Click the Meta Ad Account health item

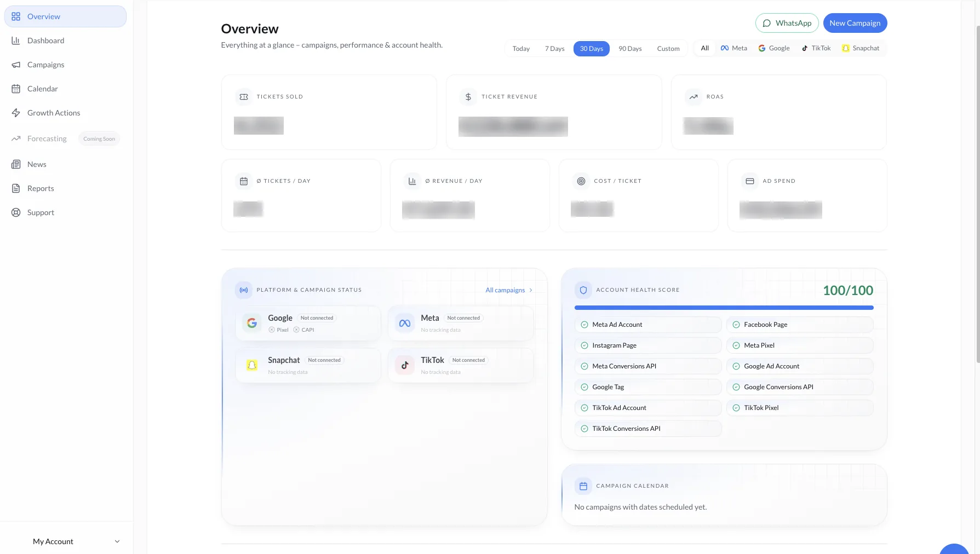[648, 325]
